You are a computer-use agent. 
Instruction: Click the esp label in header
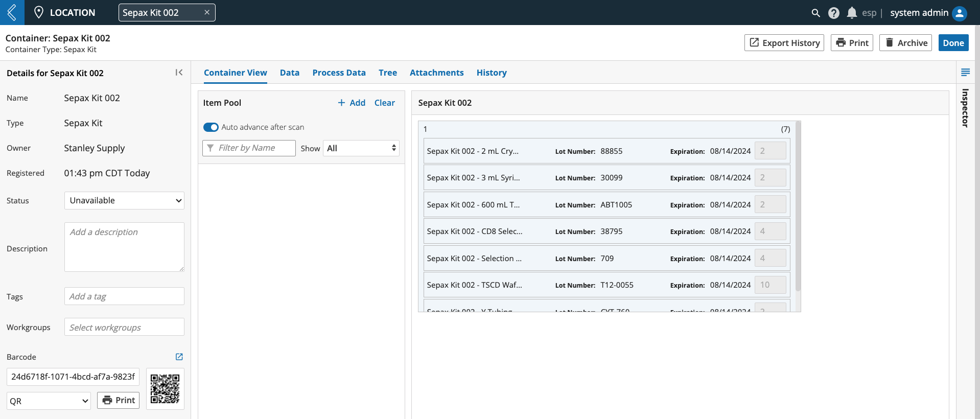[x=869, y=13]
